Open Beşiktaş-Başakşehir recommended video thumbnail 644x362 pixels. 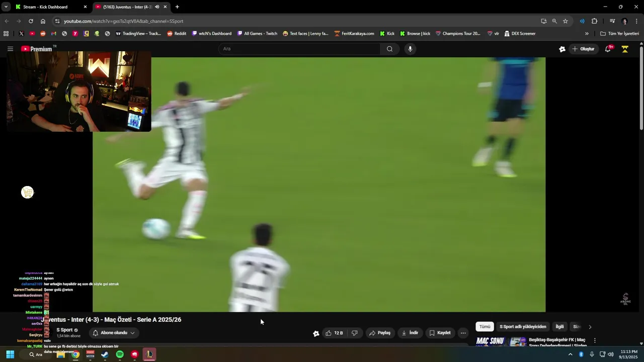501,341
